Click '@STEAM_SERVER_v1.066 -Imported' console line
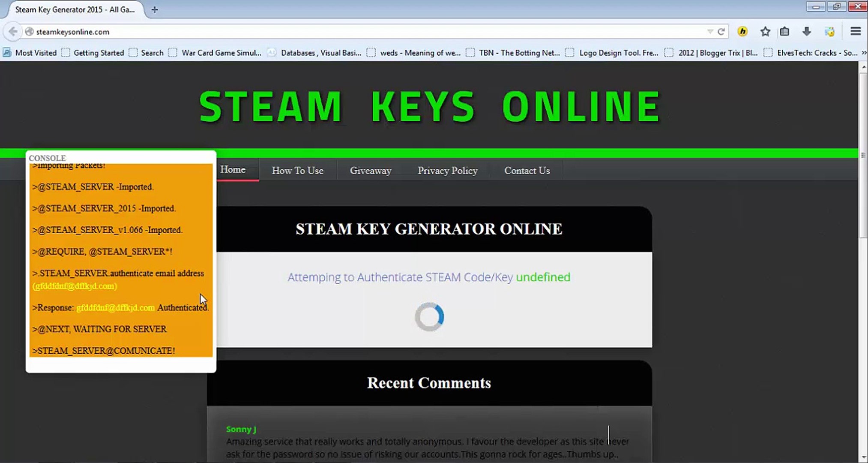Viewport: 868px width, 463px height. point(107,230)
